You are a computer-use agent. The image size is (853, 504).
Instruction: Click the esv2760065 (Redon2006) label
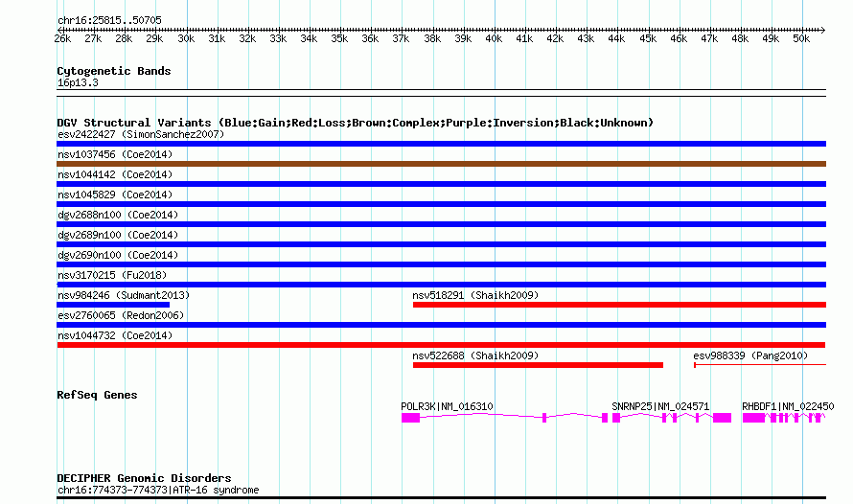[121, 315]
